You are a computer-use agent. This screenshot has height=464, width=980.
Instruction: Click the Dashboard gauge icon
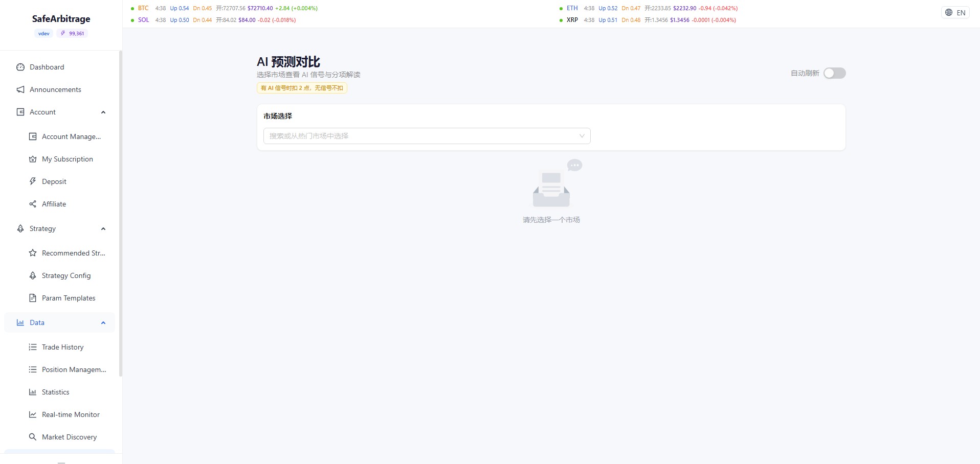(x=20, y=67)
